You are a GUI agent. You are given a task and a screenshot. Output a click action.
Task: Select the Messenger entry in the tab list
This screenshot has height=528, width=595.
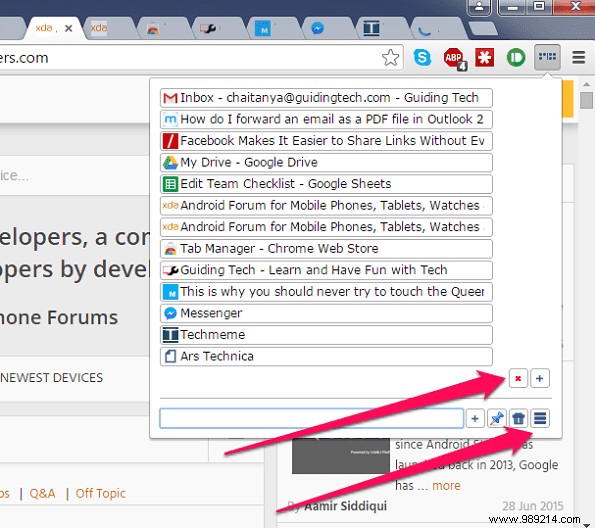coord(326,313)
